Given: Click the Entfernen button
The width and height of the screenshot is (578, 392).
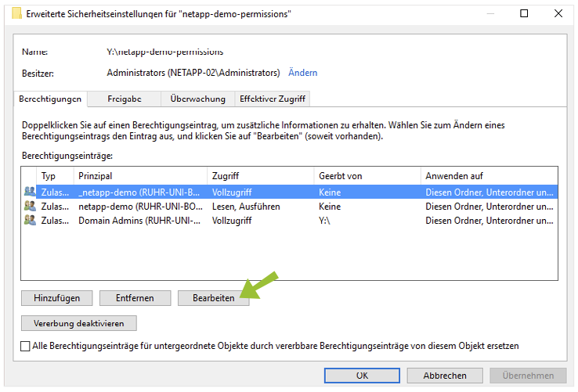Looking at the screenshot, I should 135,298.
